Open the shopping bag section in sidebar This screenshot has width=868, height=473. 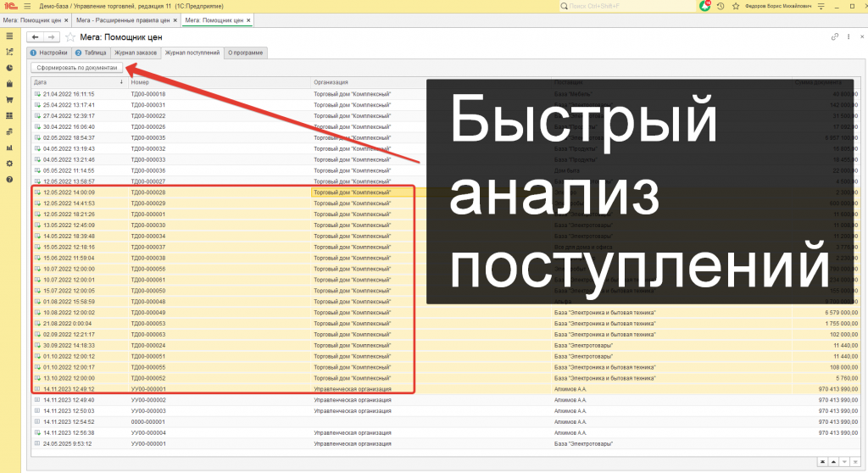click(x=9, y=84)
